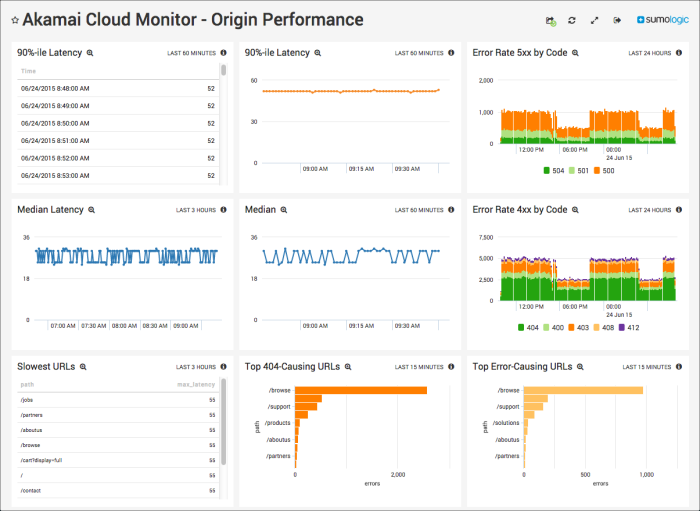Click the Sumo Logic logo
The width and height of the screenshot is (700, 511).
pos(660,20)
